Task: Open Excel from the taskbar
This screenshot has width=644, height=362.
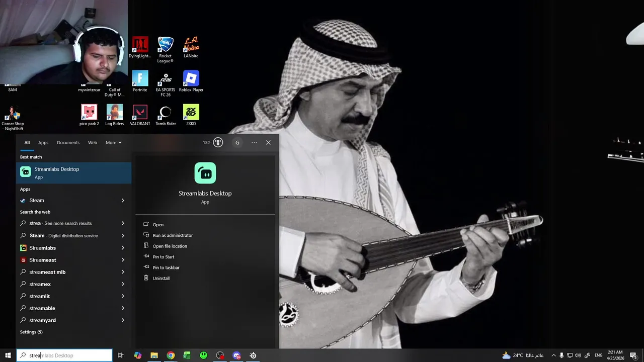Action: pyautogui.click(x=187, y=355)
